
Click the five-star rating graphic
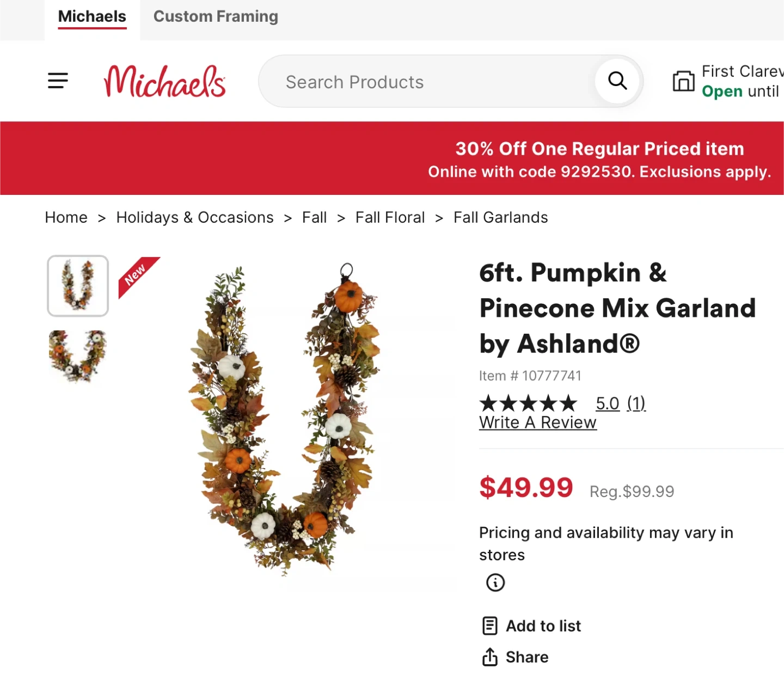(x=528, y=403)
